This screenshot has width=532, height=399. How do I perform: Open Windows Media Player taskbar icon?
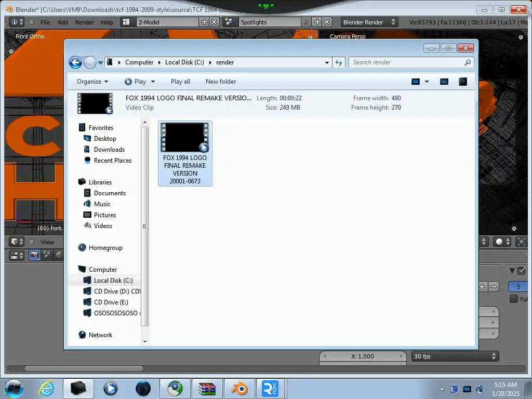110,389
